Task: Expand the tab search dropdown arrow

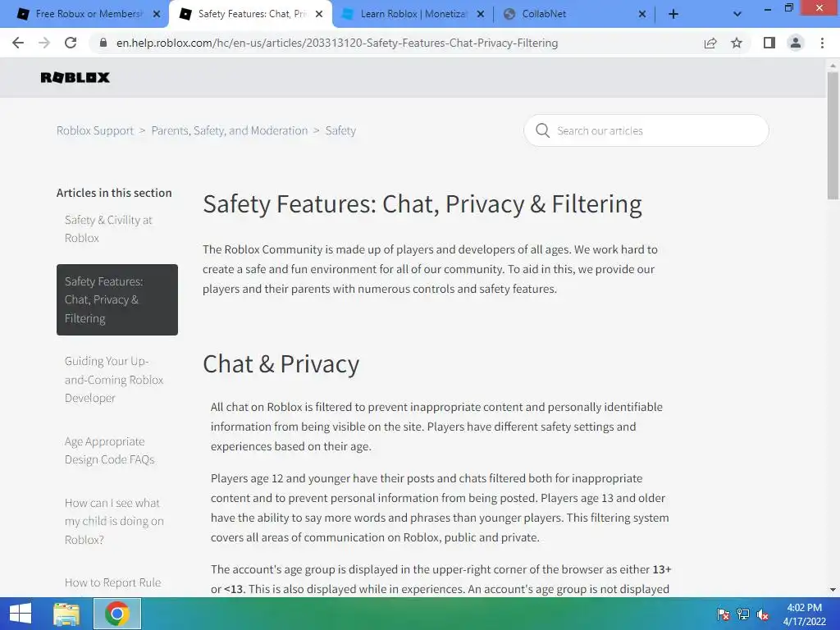Action: 737,15
